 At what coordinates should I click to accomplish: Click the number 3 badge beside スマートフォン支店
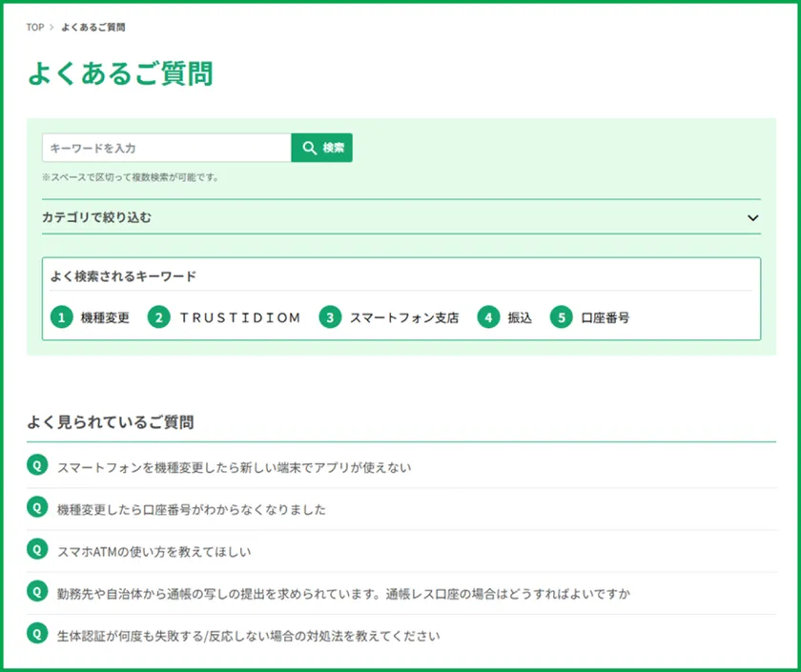tap(330, 317)
